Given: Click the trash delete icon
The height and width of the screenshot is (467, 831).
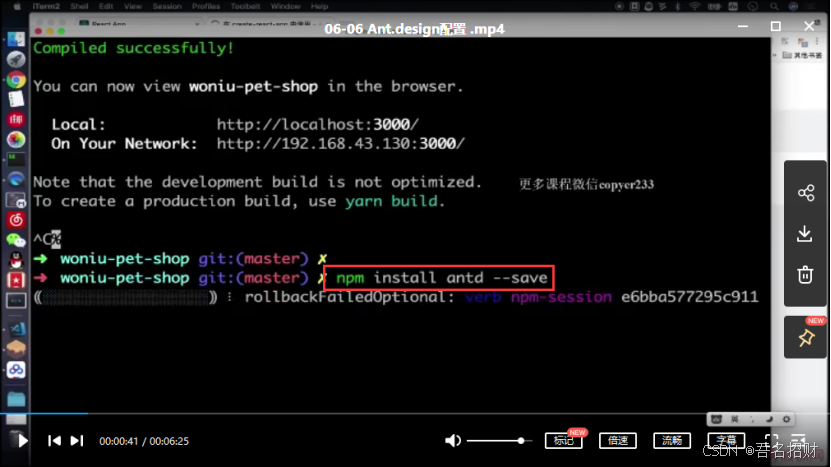Looking at the screenshot, I should coord(805,275).
